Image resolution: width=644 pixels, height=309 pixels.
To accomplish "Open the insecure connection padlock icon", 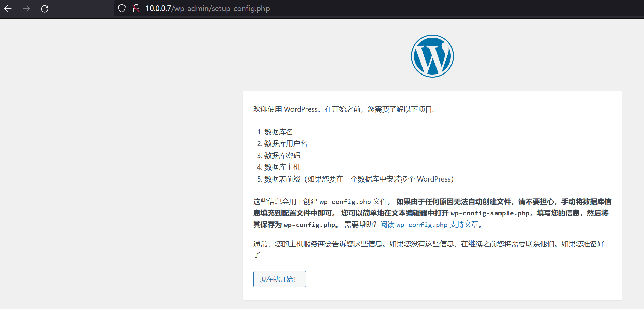I will pyautogui.click(x=136, y=9).
